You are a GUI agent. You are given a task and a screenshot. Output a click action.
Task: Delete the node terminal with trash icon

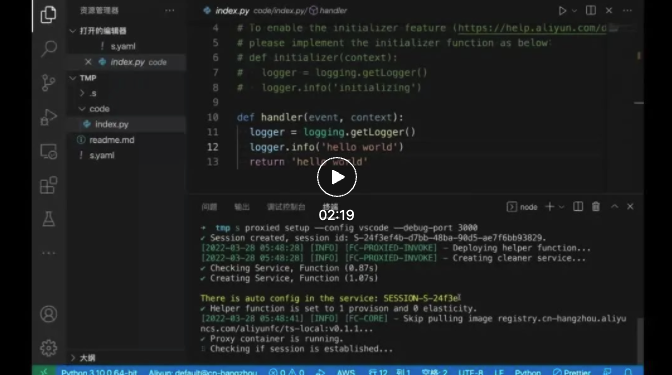596,207
